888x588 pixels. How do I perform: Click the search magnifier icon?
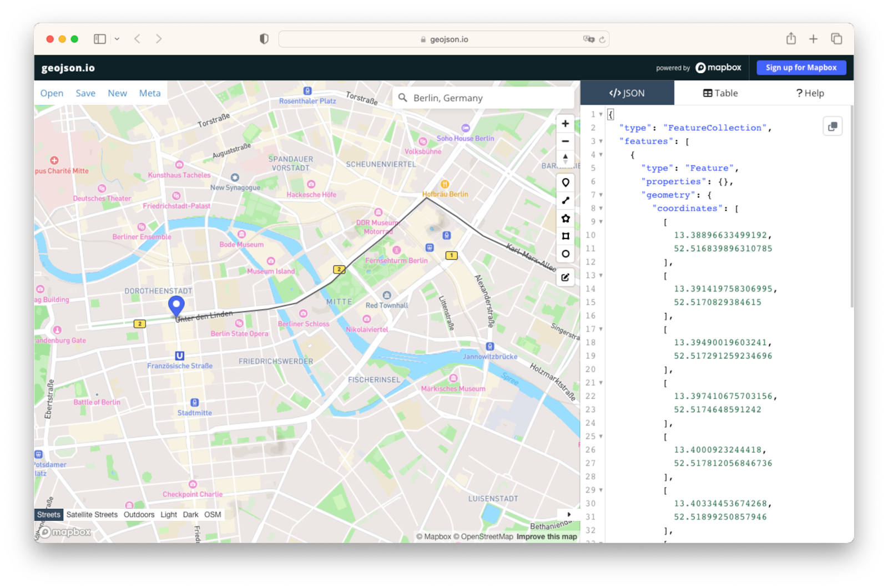(403, 98)
